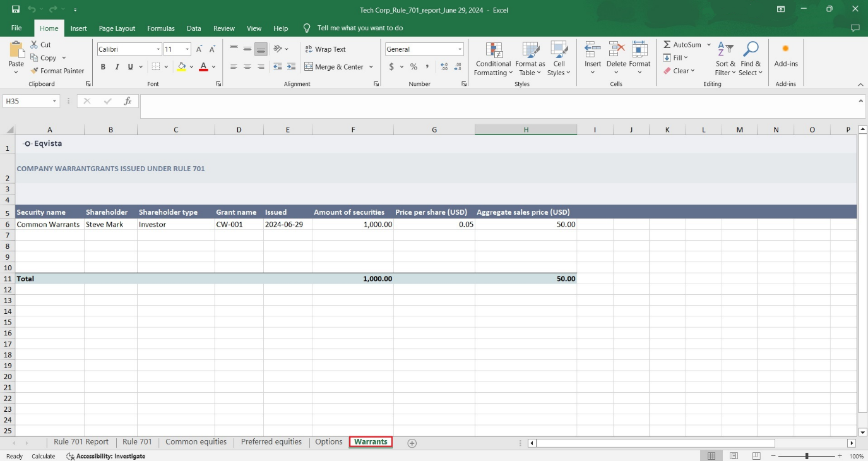The width and height of the screenshot is (868, 461).
Task: Toggle bottom vertical alignment
Action: [261, 49]
